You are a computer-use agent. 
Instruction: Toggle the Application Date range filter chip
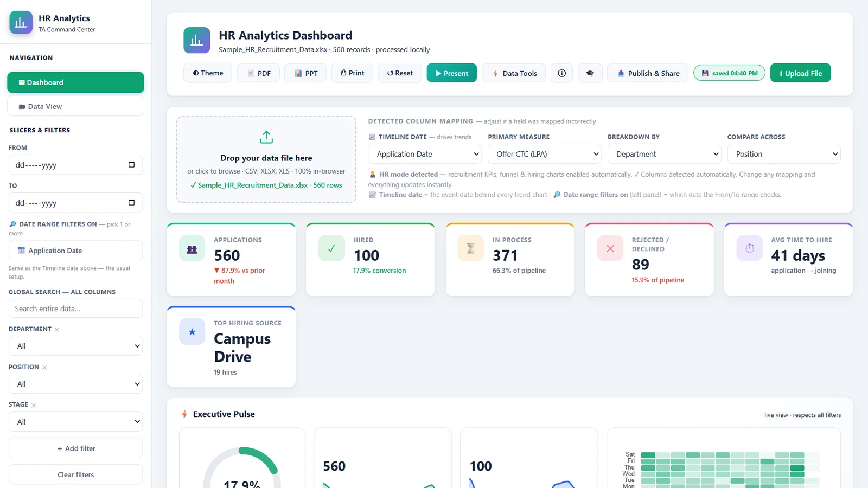pyautogui.click(x=75, y=251)
